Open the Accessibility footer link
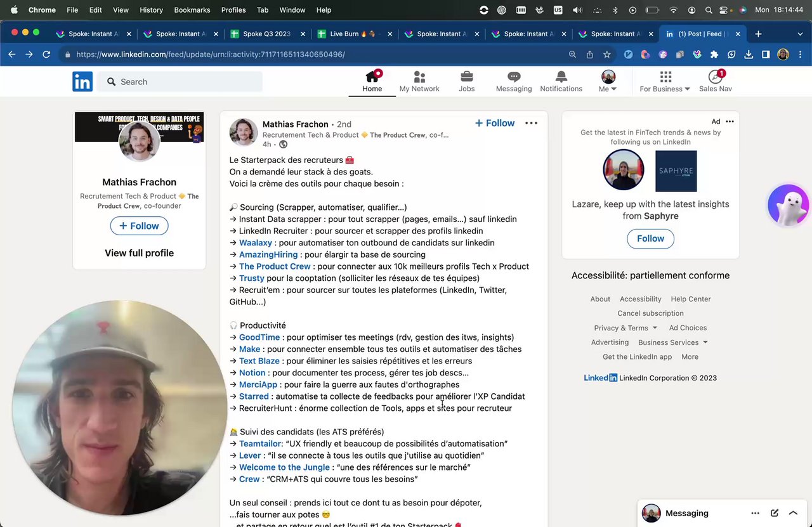 click(641, 299)
